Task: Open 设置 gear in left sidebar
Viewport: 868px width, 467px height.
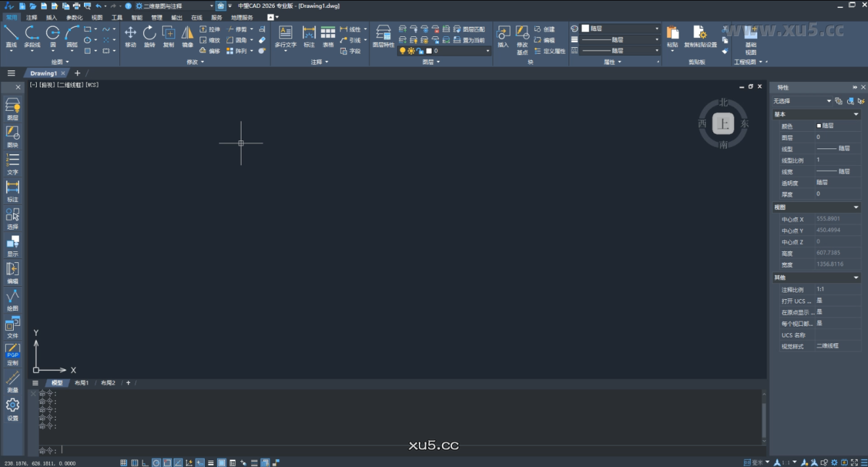Action: tap(12, 408)
